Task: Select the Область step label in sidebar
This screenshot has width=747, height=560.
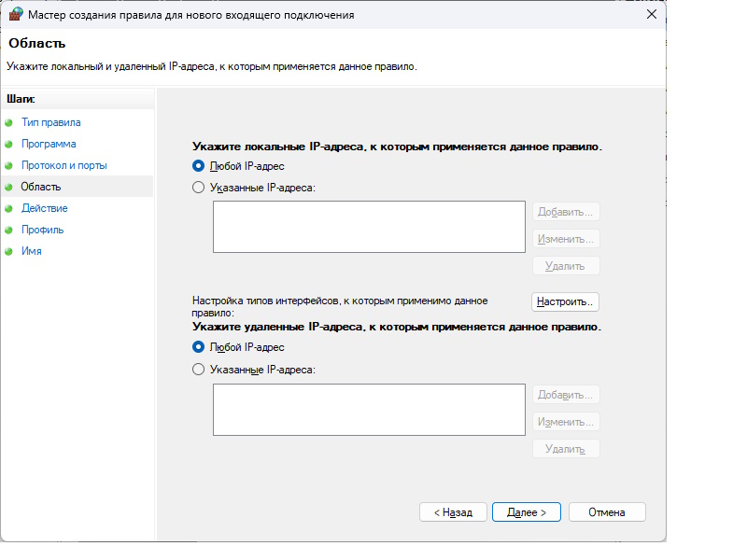Action: tap(40, 187)
